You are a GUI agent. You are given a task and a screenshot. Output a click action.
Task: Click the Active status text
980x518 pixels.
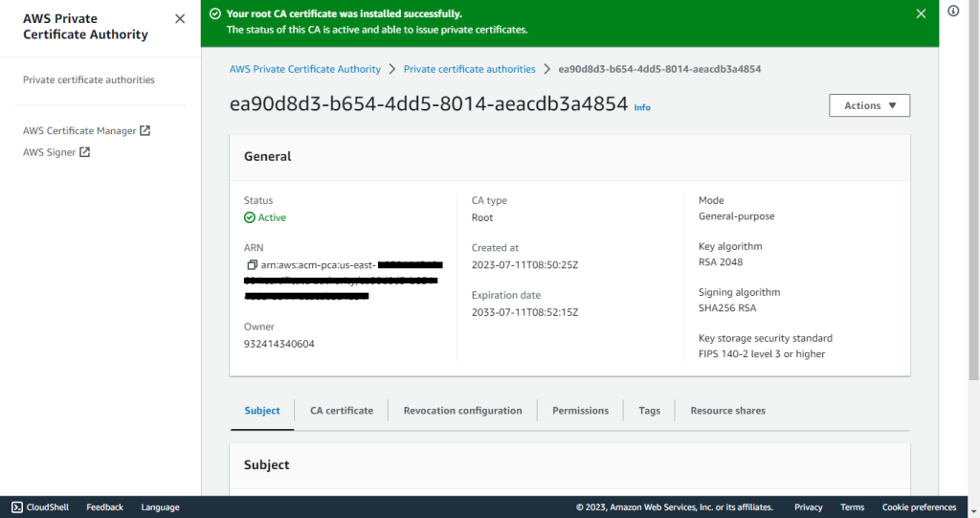pos(272,217)
